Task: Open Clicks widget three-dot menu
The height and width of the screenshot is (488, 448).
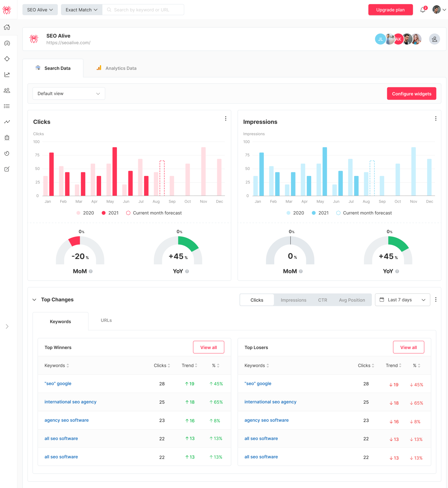Action: tap(225, 119)
